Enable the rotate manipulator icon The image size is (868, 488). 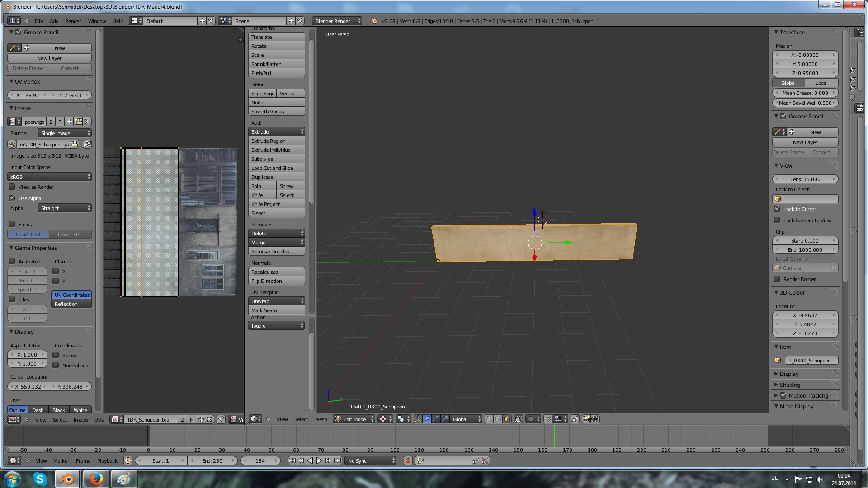[436, 419]
